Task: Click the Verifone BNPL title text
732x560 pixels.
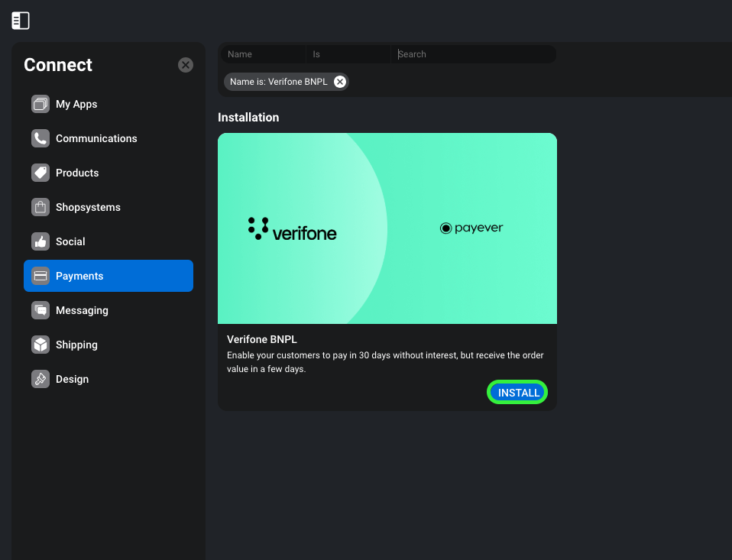Action: tap(262, 339)
